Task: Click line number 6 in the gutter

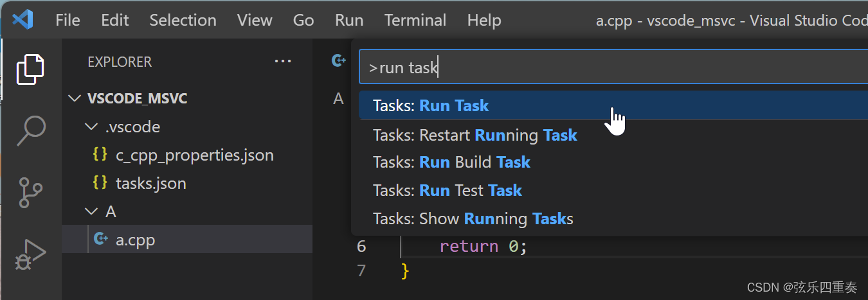Action: pyautogui.click(x=361, y=246)
